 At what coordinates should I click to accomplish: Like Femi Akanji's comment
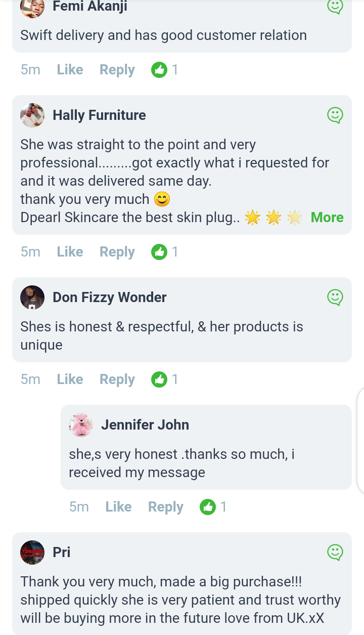pos(70,70)
